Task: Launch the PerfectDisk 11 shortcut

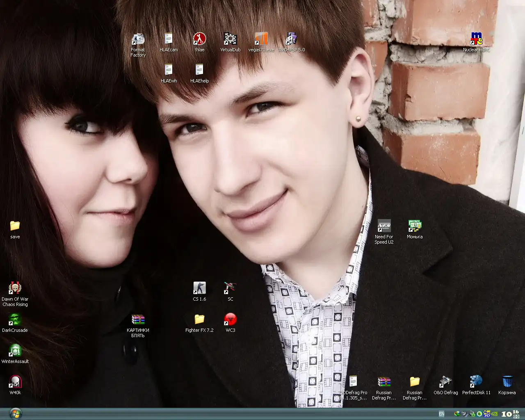Action: tap(476, 382)
